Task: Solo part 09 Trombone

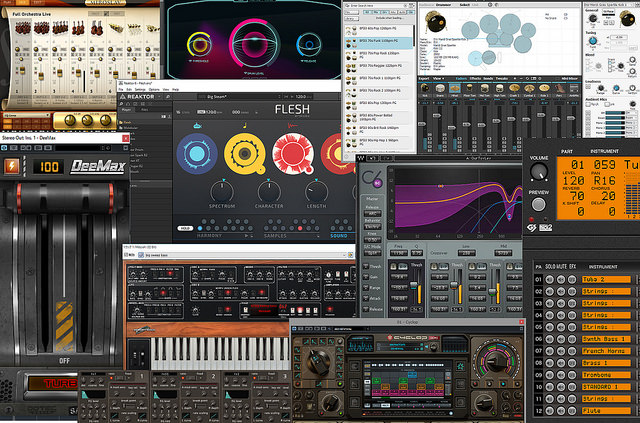Action: tap(550, 374)
